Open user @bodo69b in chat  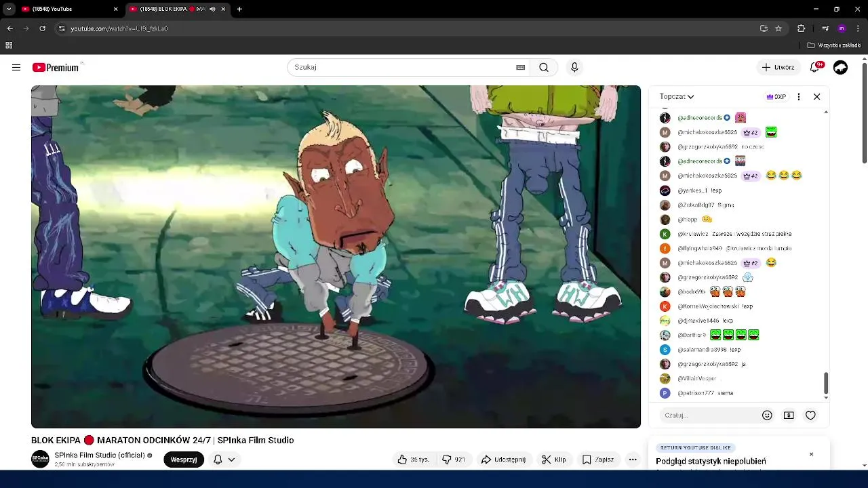pyautogui.click(x=691, y=292)
